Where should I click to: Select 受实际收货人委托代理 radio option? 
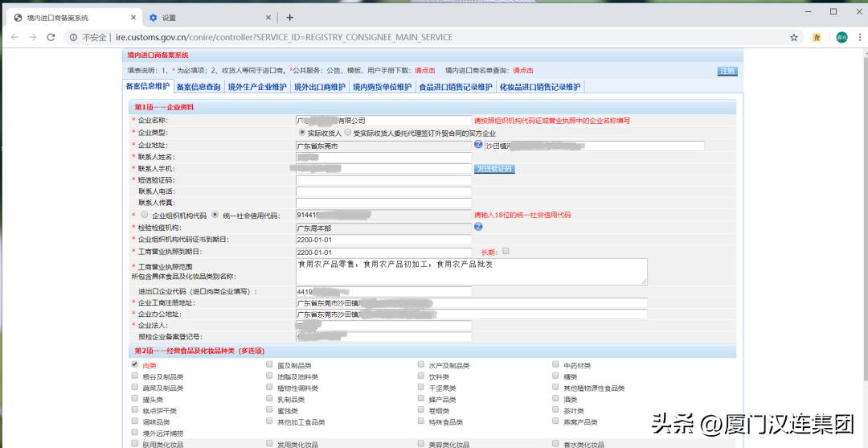point(348,133)
